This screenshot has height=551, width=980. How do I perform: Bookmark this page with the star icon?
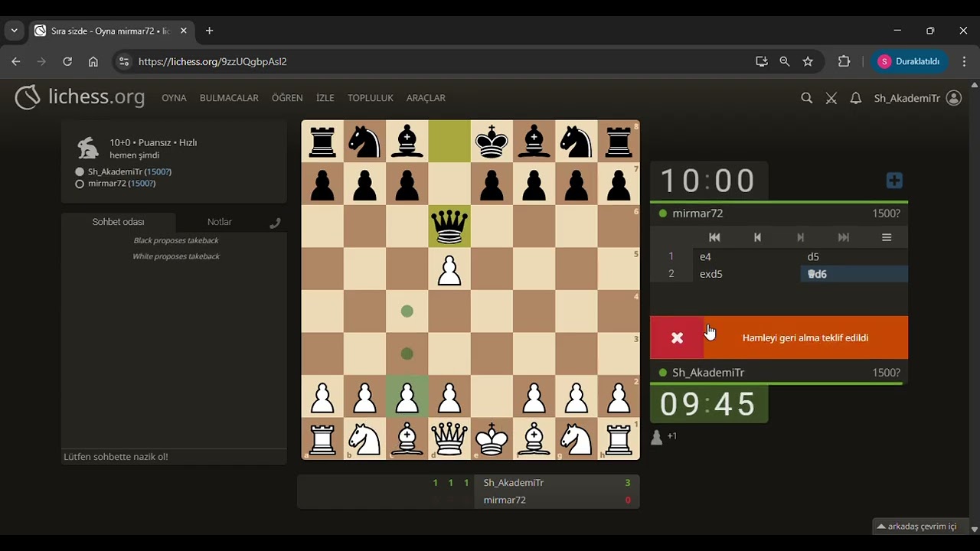808,61
